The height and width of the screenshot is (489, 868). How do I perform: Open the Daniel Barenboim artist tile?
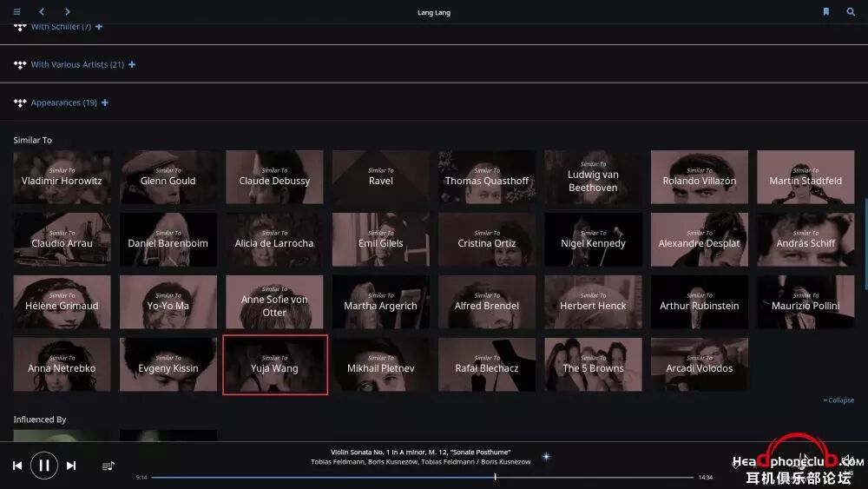[168, 240]
